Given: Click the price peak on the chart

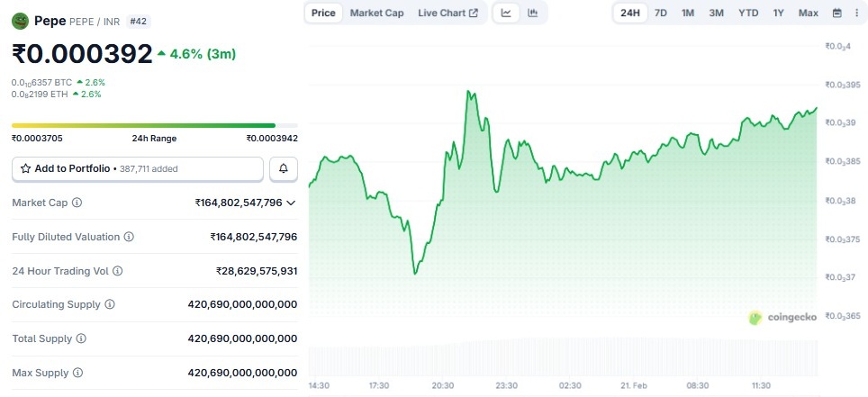Looking at the screenshot, I should tap(468, 91).
